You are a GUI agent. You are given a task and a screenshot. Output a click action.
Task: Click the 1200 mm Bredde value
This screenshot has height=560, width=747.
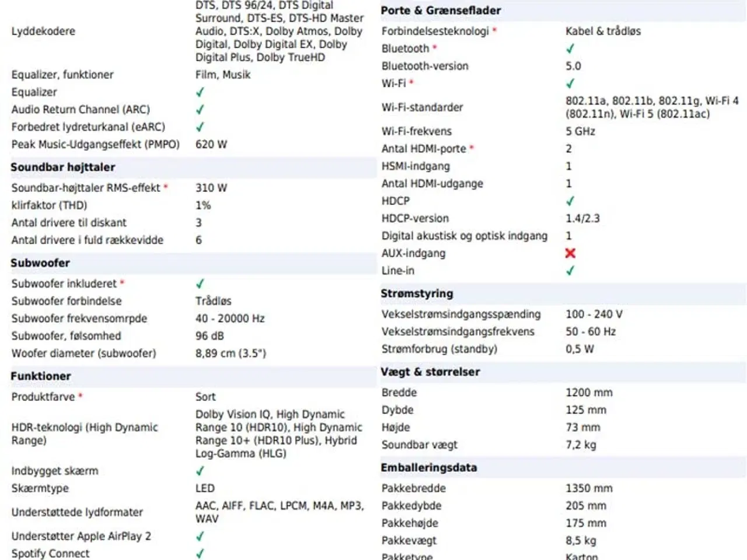pyautogui.click(x=589, y=393)
